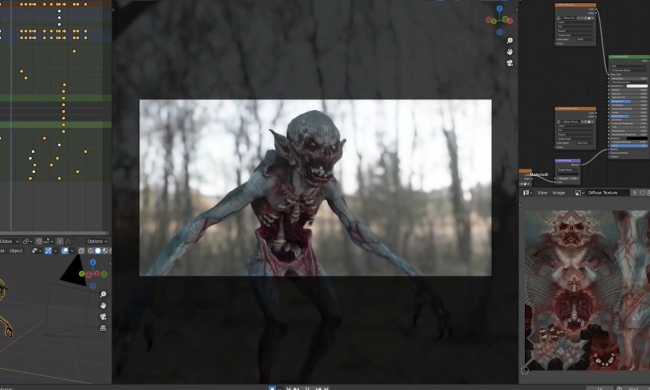Select solid shading mode

tap(98, 251)
